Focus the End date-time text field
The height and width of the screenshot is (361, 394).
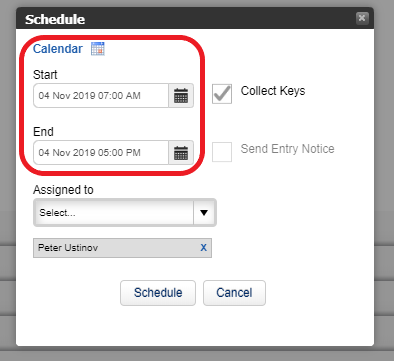click(101, 153)
